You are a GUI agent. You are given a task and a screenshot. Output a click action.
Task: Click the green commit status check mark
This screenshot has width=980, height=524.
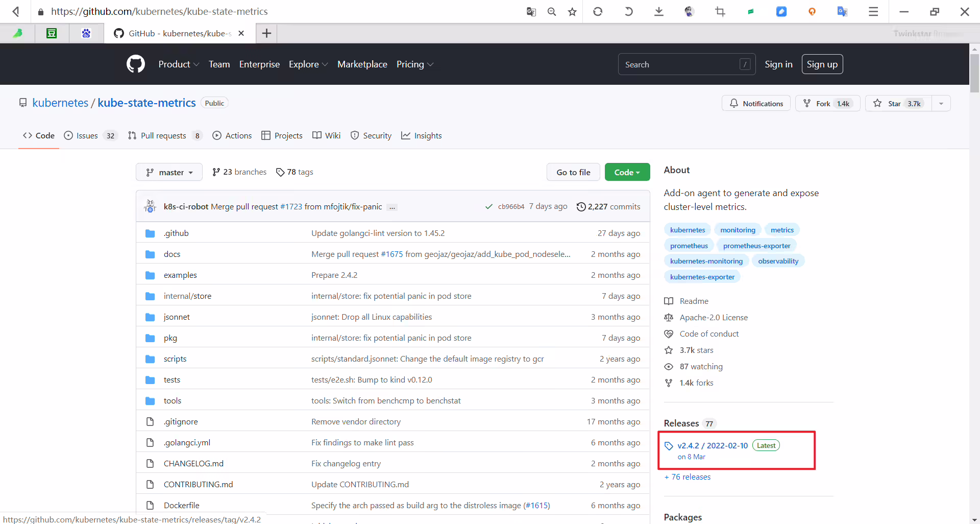tap(489, 206)
